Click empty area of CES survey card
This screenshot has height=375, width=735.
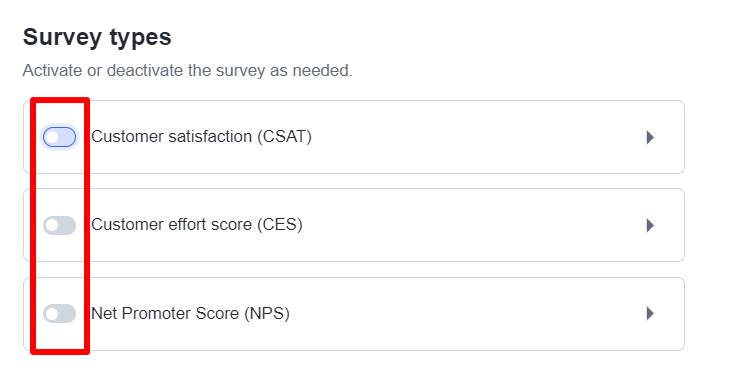click(469, 225)
